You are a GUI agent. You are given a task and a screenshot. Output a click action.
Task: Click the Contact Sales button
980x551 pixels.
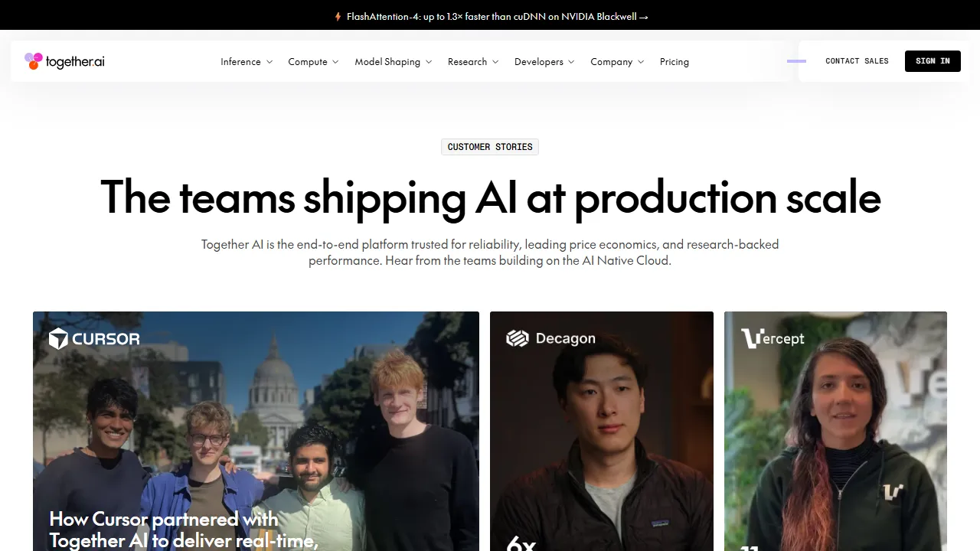(857, 61)
